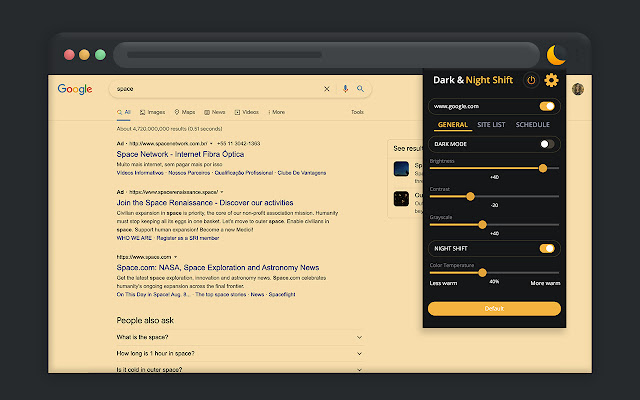Clear the Google search box with X
The height and width of the screenshot is (400, 640).
[x=327, y=89]
